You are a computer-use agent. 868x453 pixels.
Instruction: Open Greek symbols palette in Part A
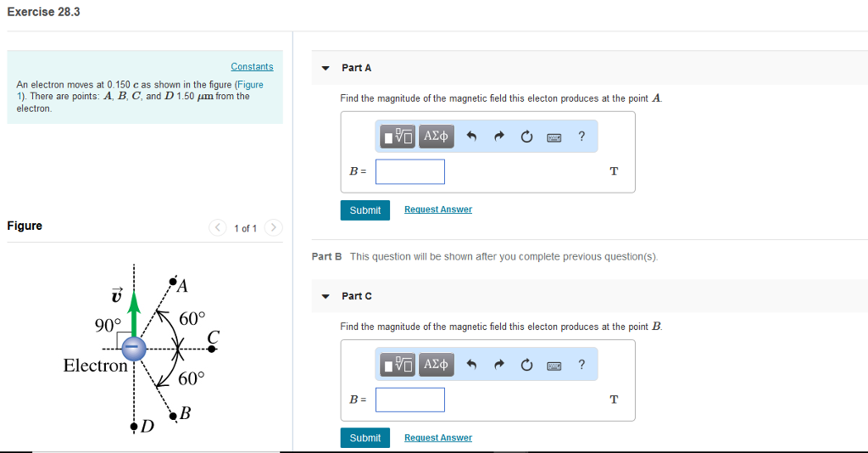click(437, 137)
